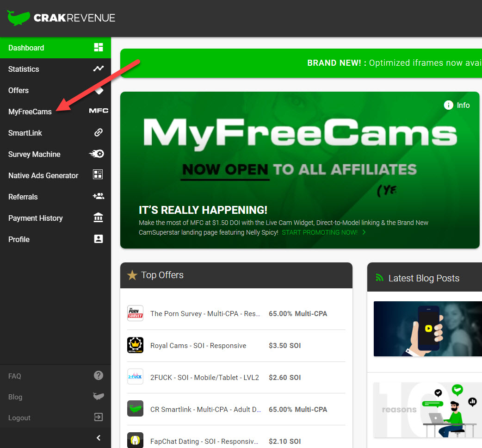Image resolution: width=482 pixels, height=448 pixels.
Task: Click the CrakRevenue whale logo
Action: click(19, 18)
